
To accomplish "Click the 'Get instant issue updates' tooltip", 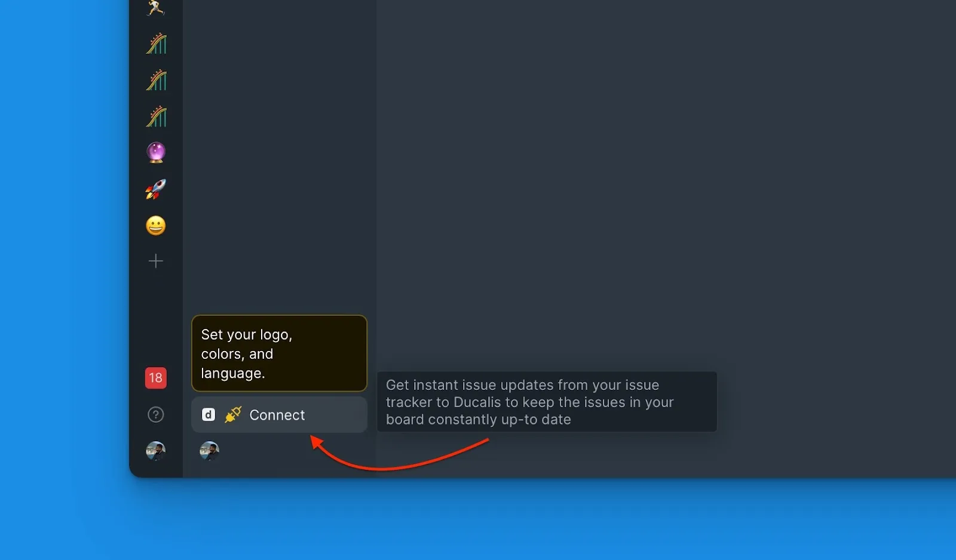I will pyautogui.click(x=547, y=402).
